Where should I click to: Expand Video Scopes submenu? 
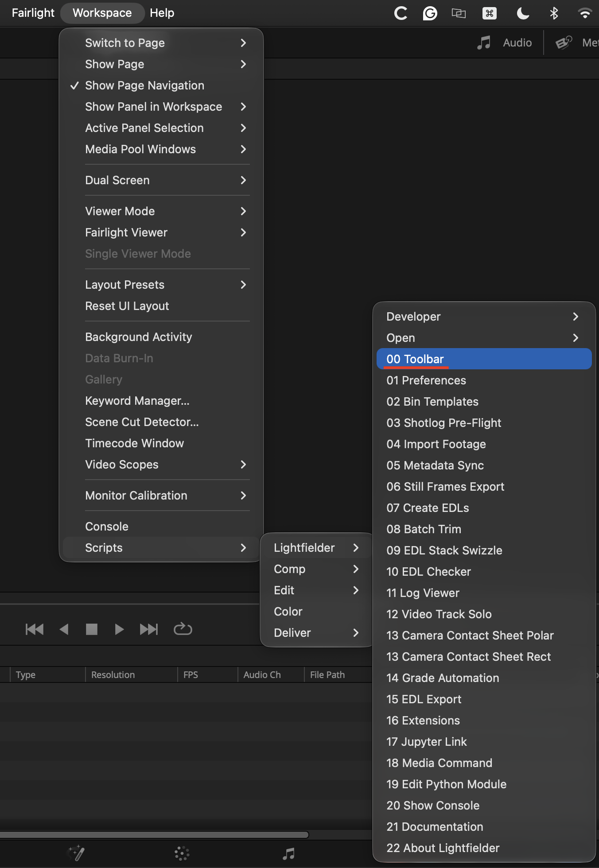tap(161, 465)
